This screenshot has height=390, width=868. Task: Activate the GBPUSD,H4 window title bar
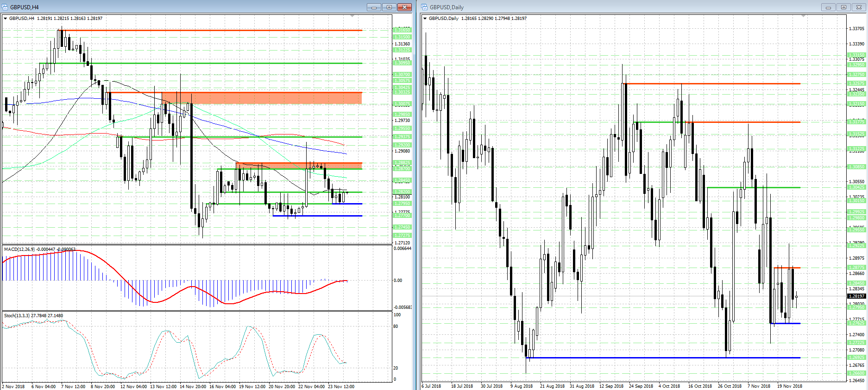(x=185, y=7)
